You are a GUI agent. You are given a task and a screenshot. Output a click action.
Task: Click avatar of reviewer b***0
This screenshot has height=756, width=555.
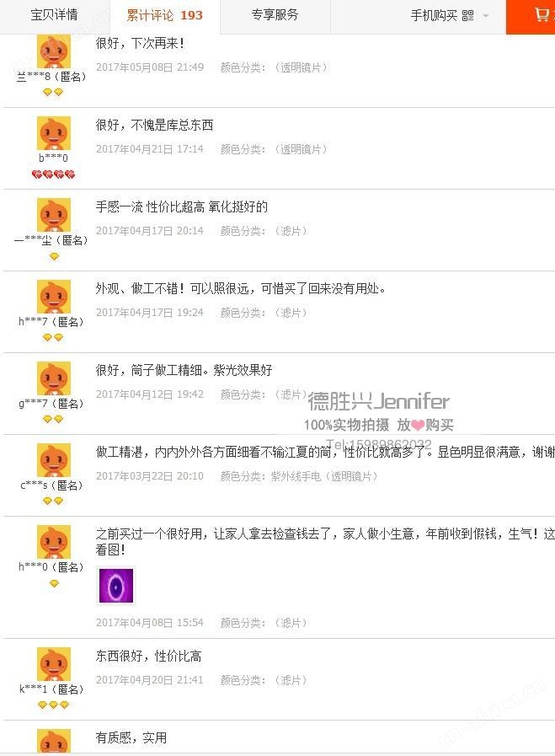tap(54, 133)
